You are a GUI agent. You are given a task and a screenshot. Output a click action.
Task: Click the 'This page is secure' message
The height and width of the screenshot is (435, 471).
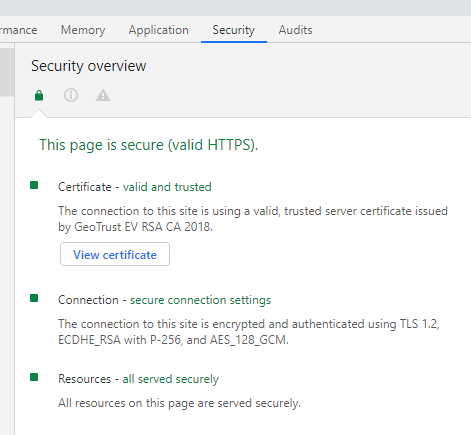click(149, 145)
